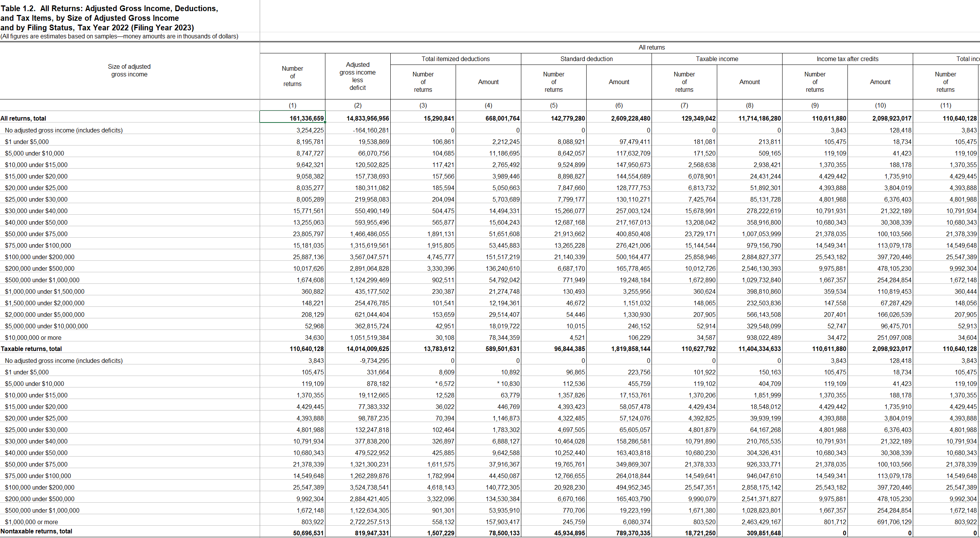Select the 'All returns' spanning header

coord(652,47)
